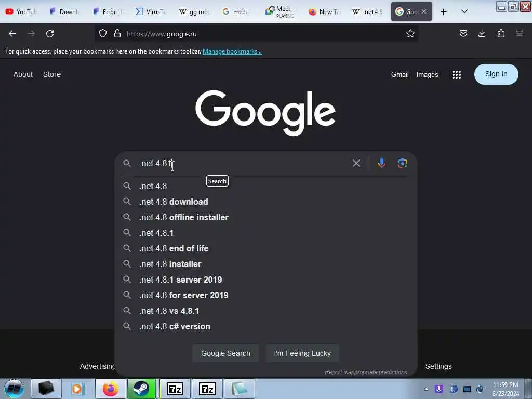Switch to the Meet playing tab
Image resolution: width=532 pixels, height=399 pixels.
point(280,11)
